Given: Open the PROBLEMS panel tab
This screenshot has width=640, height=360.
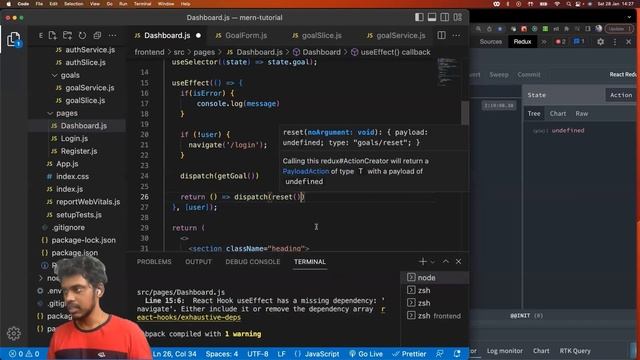Looking at the screenshot, I should coord(154,262).
